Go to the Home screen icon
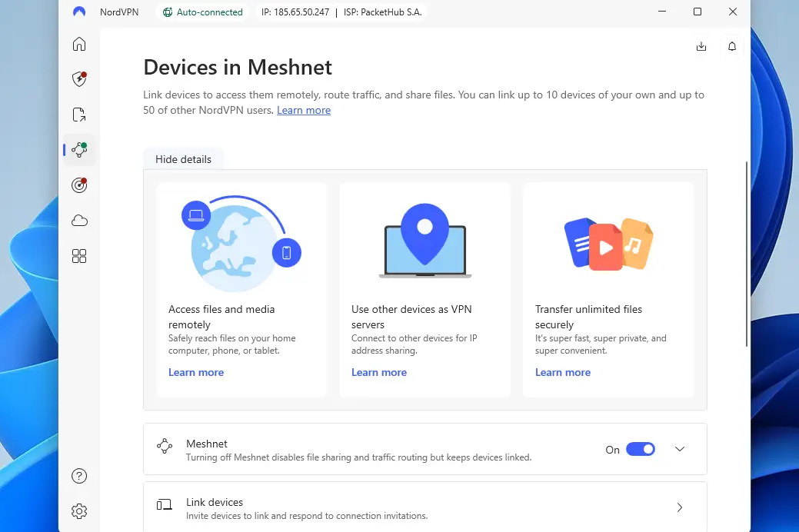 79,45
